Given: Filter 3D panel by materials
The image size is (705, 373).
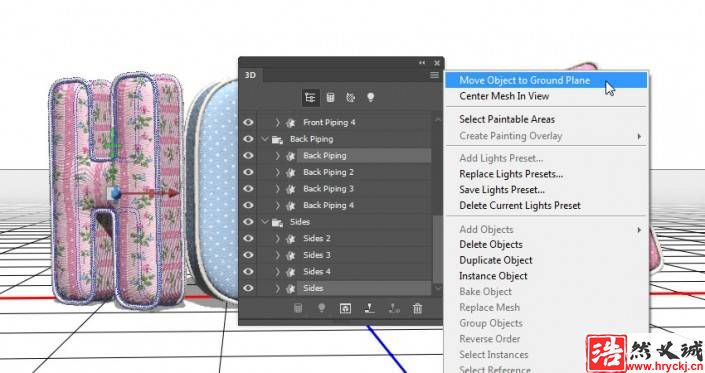Looking at the screenshot, I should click(x=350, y=98).
